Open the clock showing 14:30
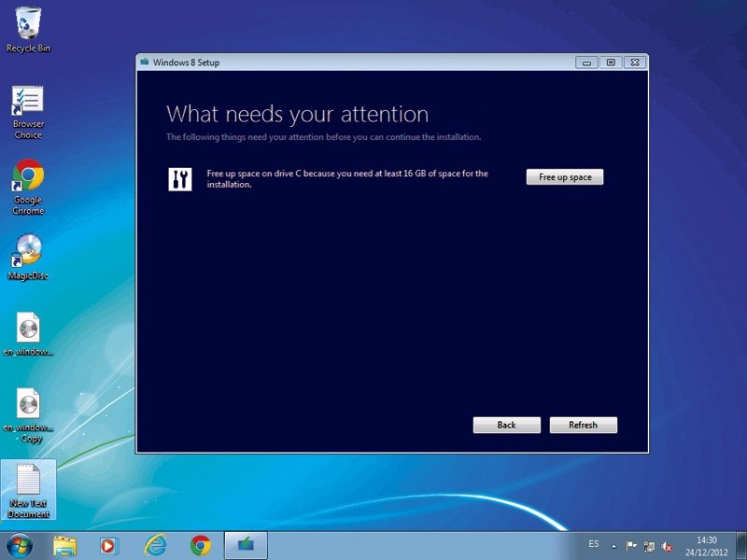Image resolution: width=747 pixels, height=560 pixels. (x=706, y=546)
